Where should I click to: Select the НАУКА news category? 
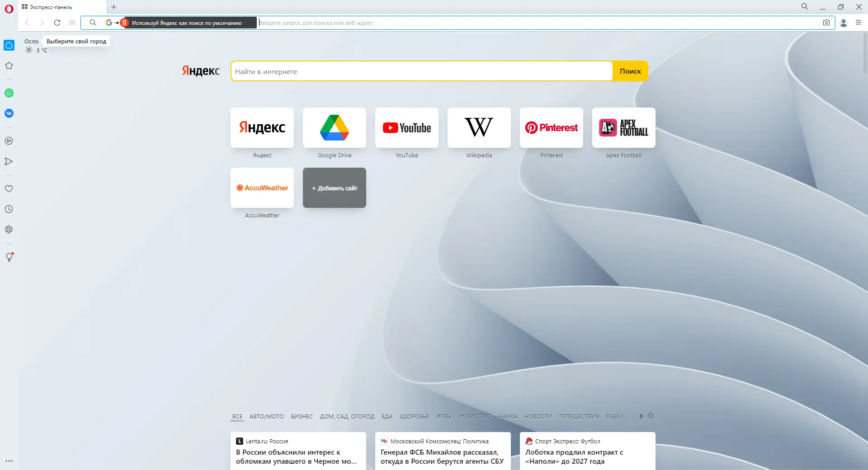pyautogui.click(x=508, y=417)
